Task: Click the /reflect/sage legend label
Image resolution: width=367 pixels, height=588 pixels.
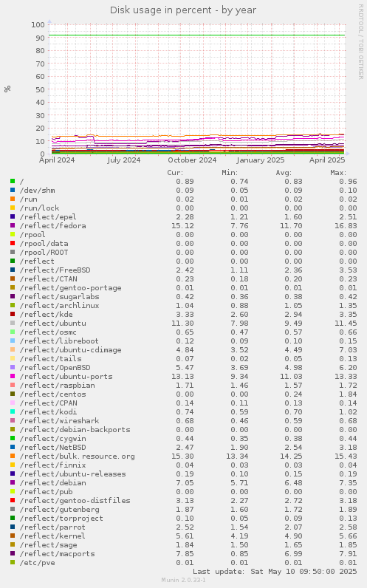Action: (x=48, y=545)
